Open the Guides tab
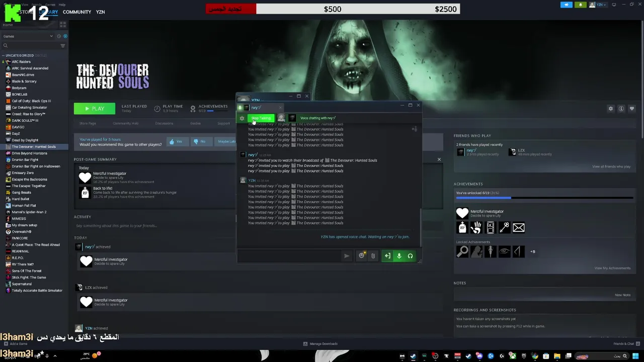 (195, 123)
